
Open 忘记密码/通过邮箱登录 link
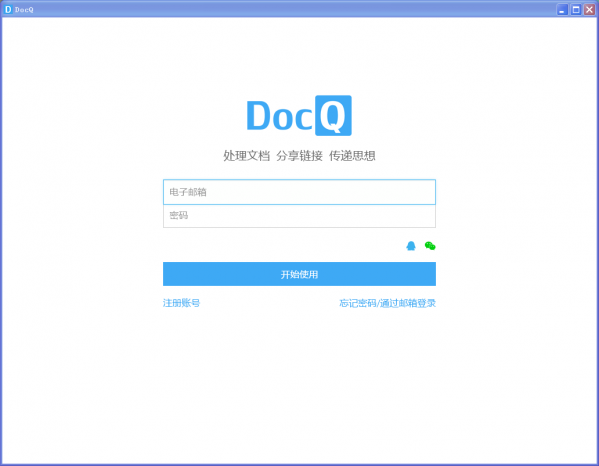[x=387, y=303]
